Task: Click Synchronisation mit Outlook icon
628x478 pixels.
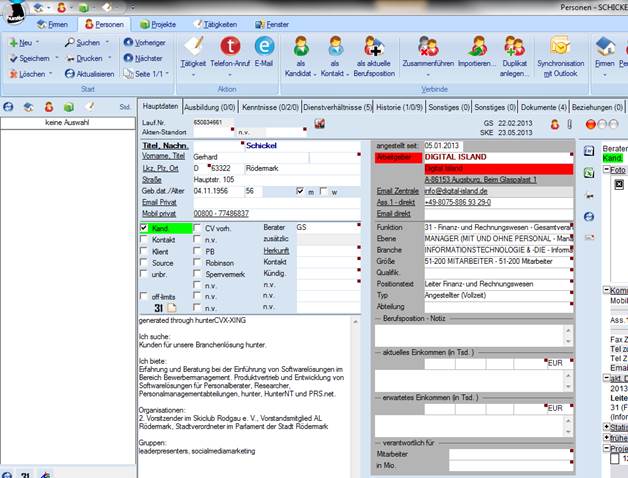Action: (x=560, y=46)
